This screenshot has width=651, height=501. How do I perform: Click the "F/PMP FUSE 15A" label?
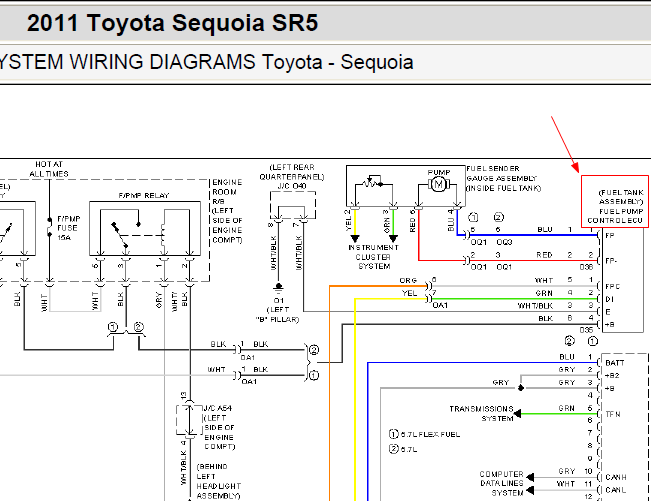pos(69,228)
